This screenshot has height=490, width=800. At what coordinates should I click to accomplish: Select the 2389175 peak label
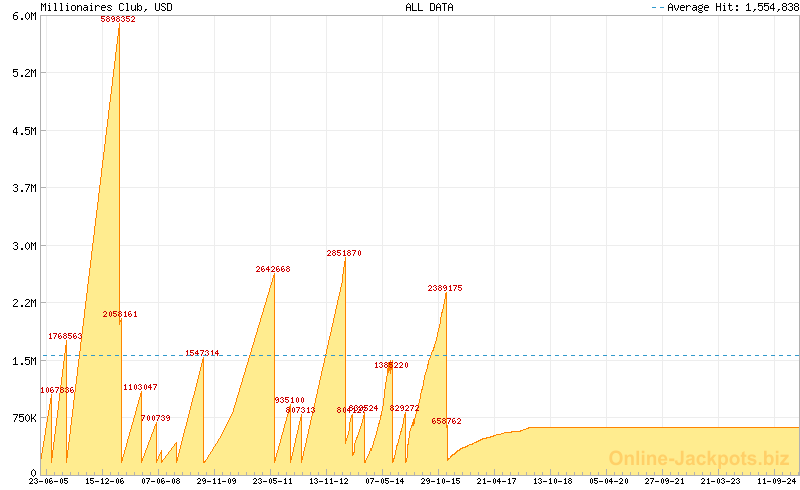point(445,288)
